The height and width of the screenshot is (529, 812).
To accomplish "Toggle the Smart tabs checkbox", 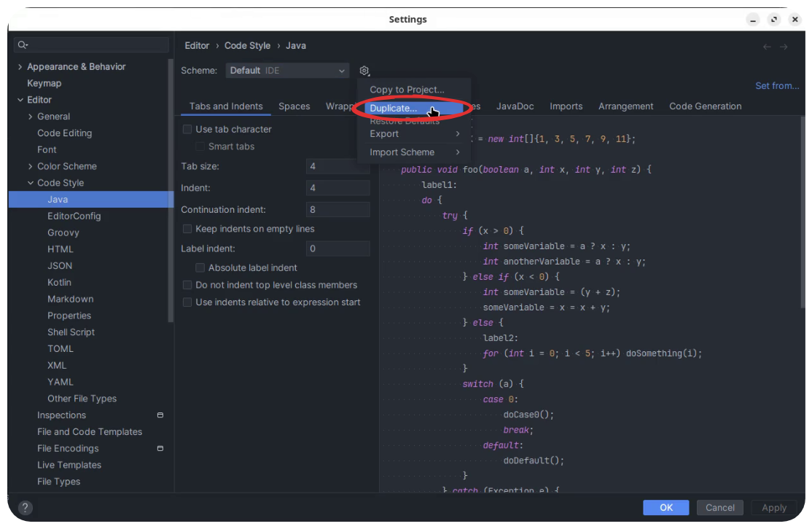I will (200, 146).
